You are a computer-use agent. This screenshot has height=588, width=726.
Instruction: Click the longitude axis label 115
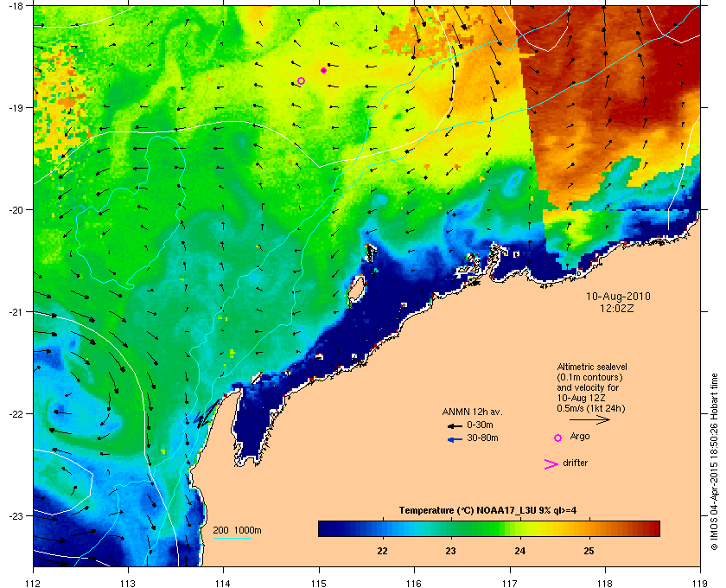(x=319, y=583)
